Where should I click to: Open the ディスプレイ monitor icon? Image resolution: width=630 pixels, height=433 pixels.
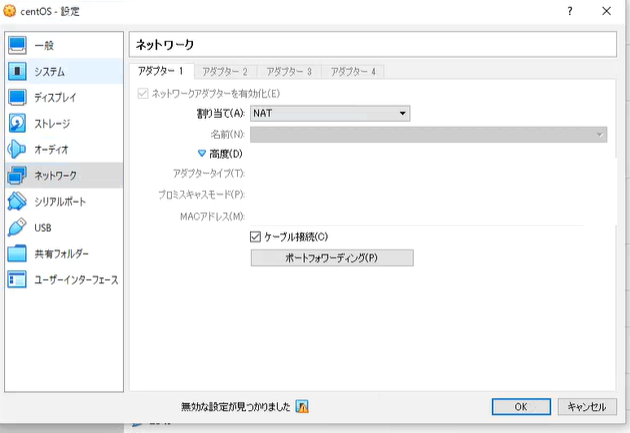[17, 98]
